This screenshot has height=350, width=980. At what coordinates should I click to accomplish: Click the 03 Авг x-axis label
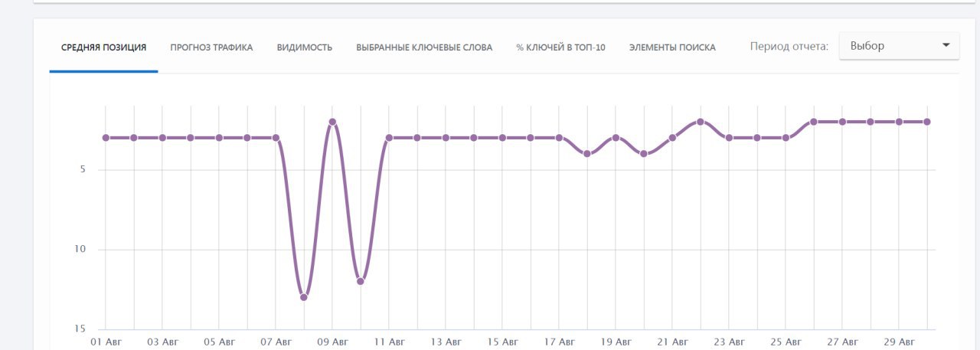click(x=162, y=342)
